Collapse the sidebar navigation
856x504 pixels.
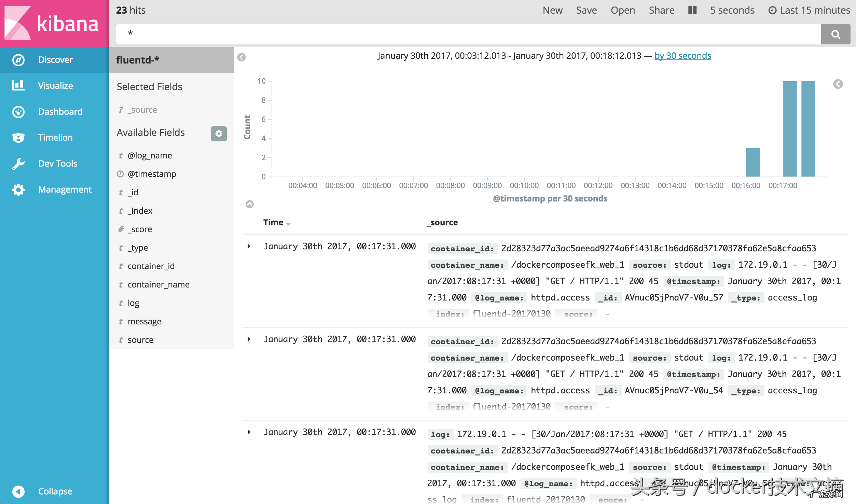click(x=18, y=491)
